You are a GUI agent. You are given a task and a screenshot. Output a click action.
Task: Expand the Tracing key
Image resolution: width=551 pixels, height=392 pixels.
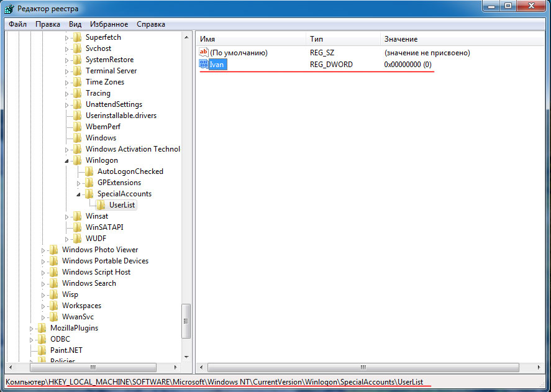click(66, 94)
